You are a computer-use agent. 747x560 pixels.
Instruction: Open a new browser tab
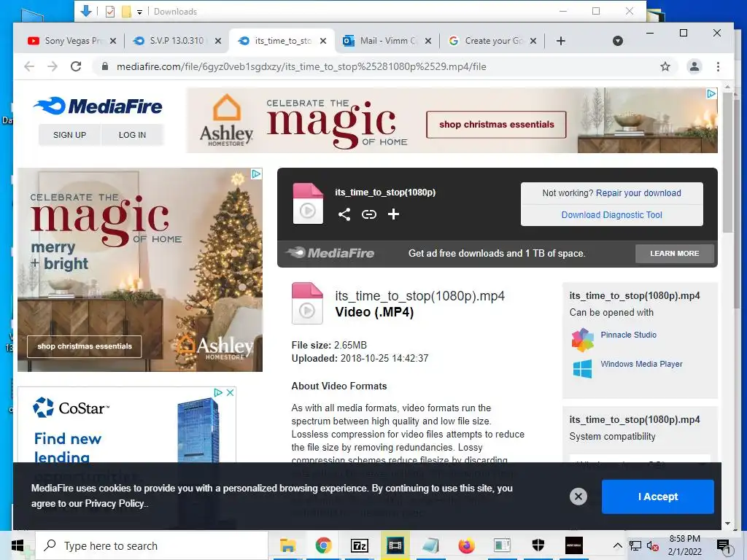click(561, 41)
